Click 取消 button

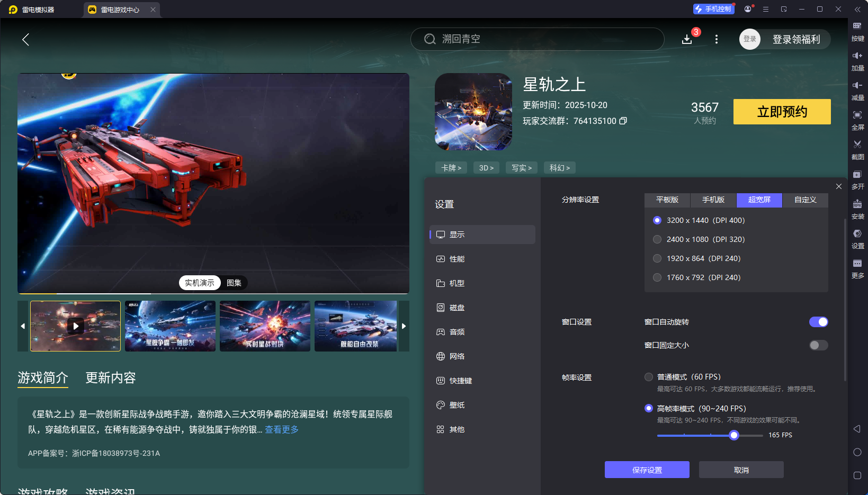741,470
